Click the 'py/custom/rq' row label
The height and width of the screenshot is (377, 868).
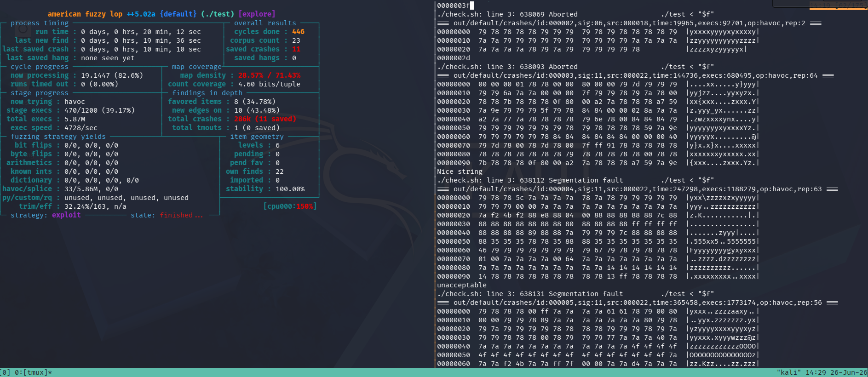pyautogui.click(x=27, y=198)
